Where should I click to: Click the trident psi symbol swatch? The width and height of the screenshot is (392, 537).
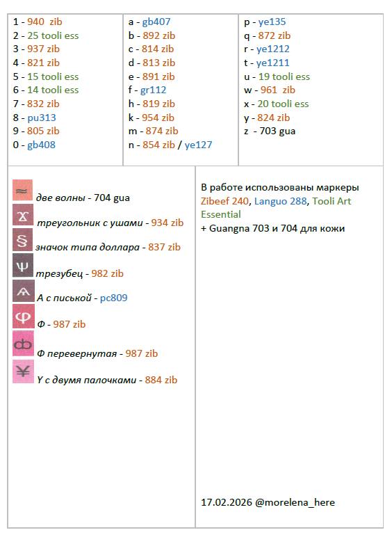(23, 266)
